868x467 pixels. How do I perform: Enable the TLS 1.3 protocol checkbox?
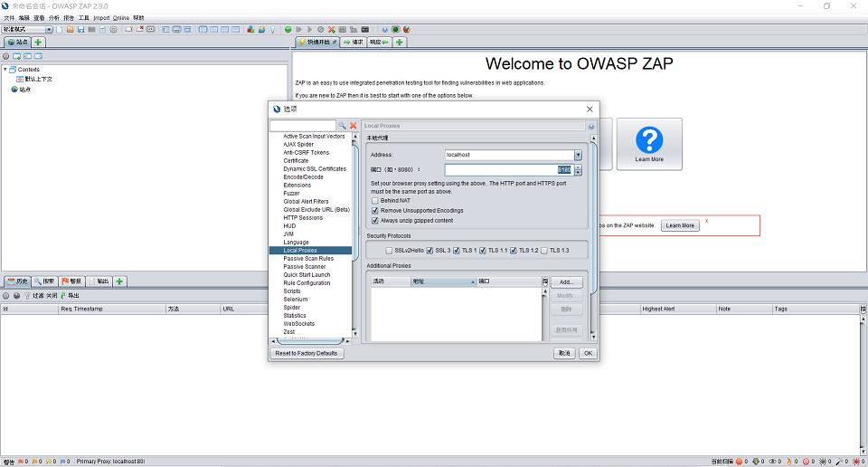point(544,251)
